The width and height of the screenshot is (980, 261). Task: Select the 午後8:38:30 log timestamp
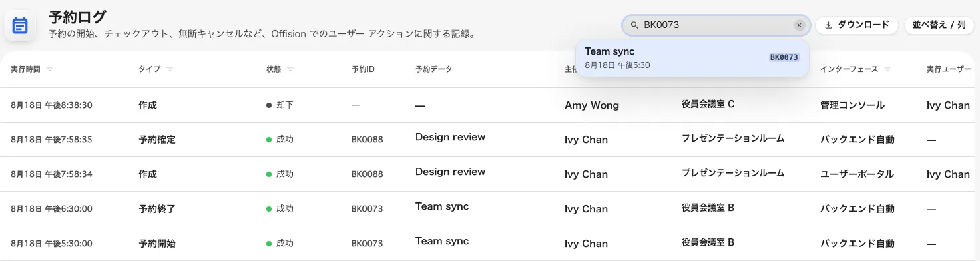tap(51, 105)
